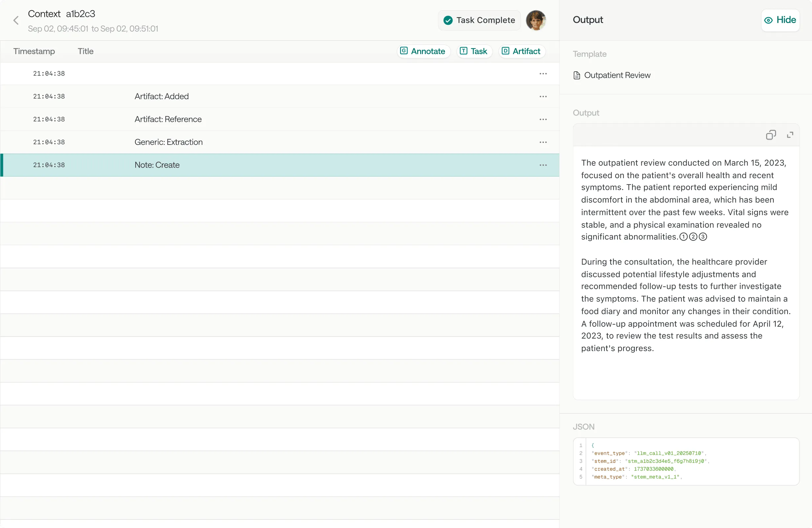Select the Note: Create row
Viewport: 812px width, 528px height.
pos(280,165)
